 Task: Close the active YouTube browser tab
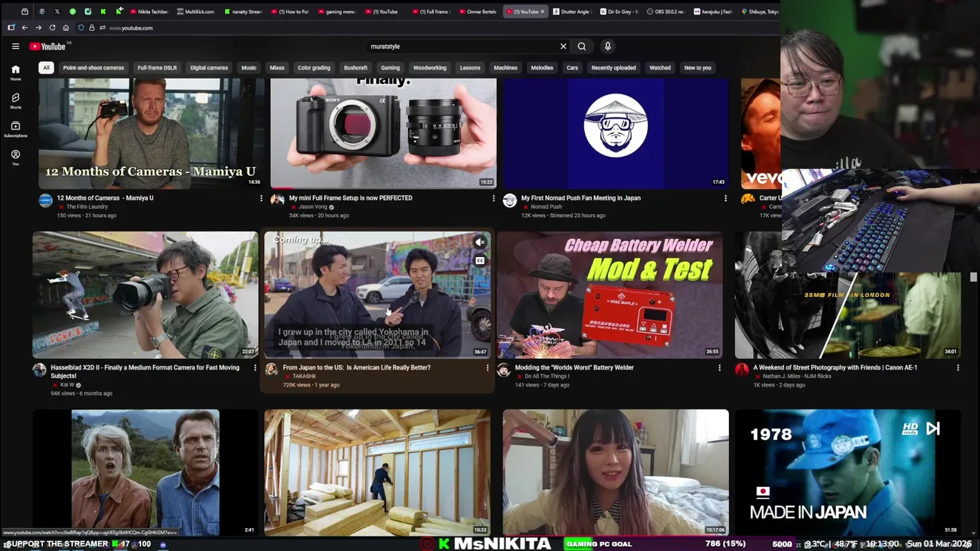coord(543,11)
